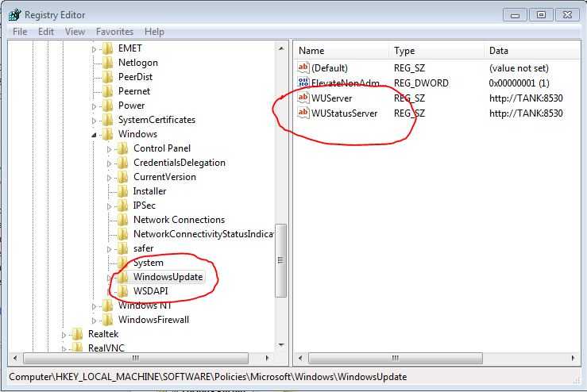Expand the Realtek key
The height and width of the screenshot is (392, 587).
click(x=64, y=335)
